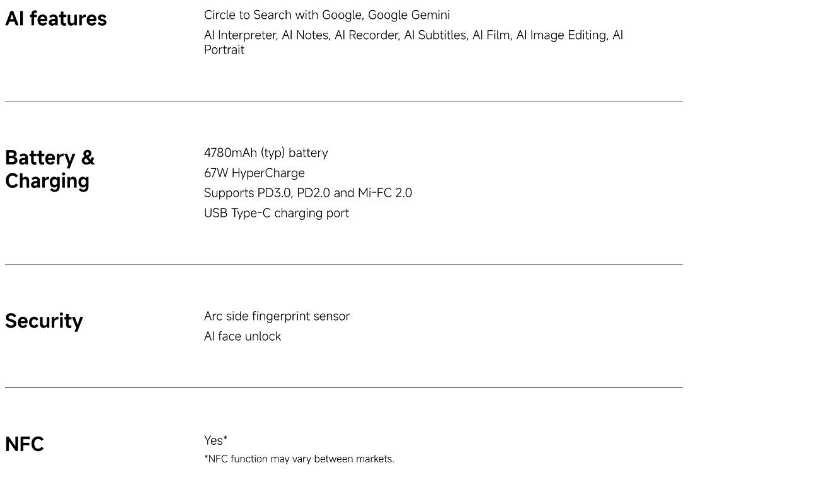Click the AI features heading
Screen dimensions: 819x504
click(56, 19)
